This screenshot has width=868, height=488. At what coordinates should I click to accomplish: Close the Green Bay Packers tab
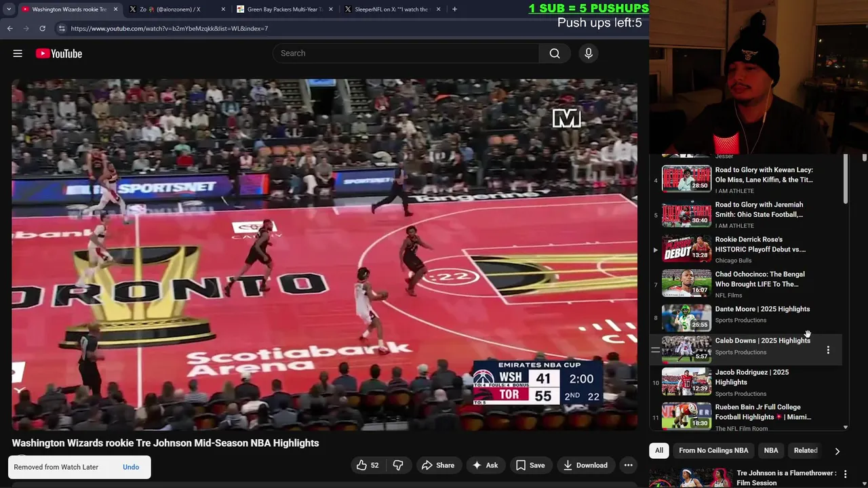point(331,9)
